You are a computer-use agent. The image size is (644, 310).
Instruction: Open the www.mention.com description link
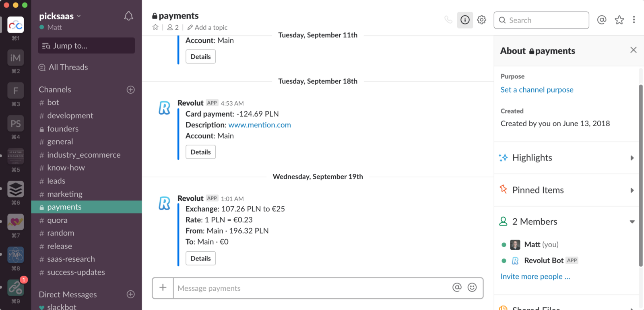pyautogui.click(x=260, y=125)
